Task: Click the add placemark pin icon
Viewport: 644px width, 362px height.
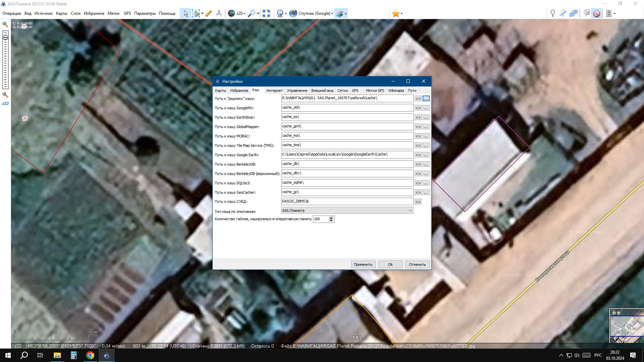Action: pos(552,13)
